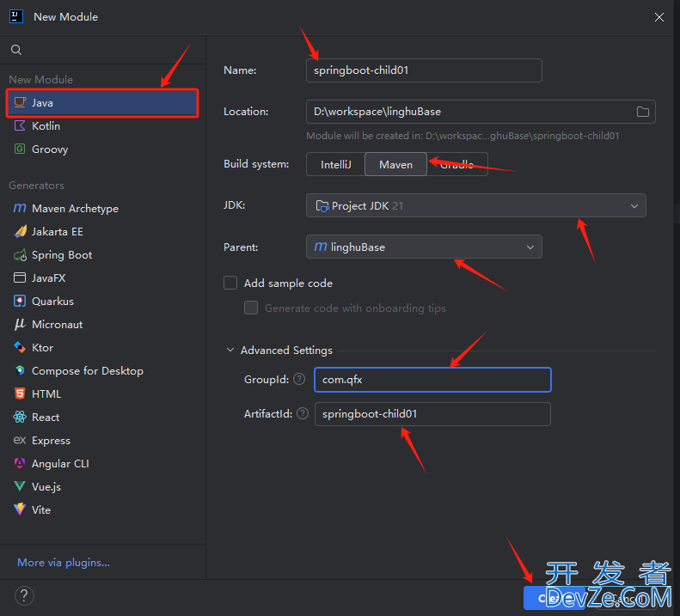Select the HTML generator
This screenshot has height=616, width=680.
tap(102, 394)
